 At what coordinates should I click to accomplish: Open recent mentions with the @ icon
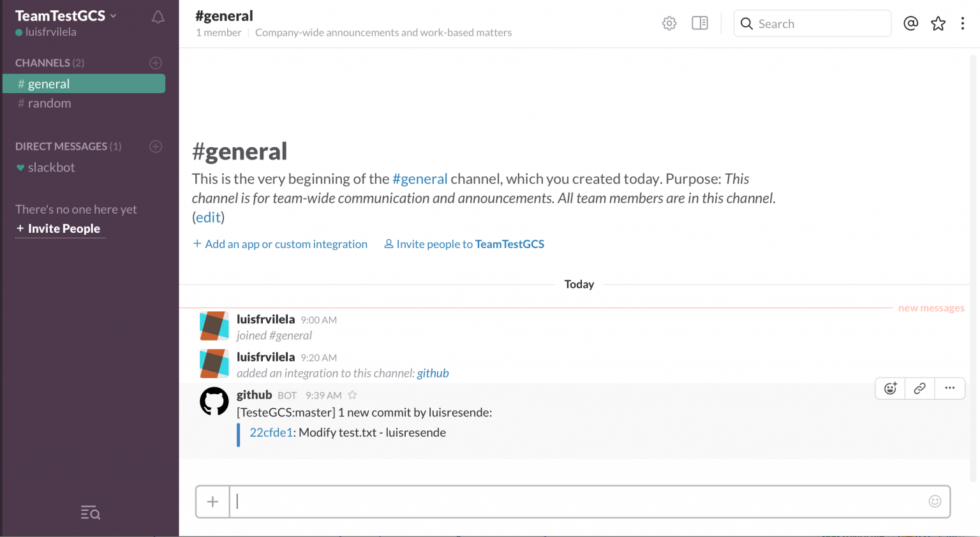910,23
